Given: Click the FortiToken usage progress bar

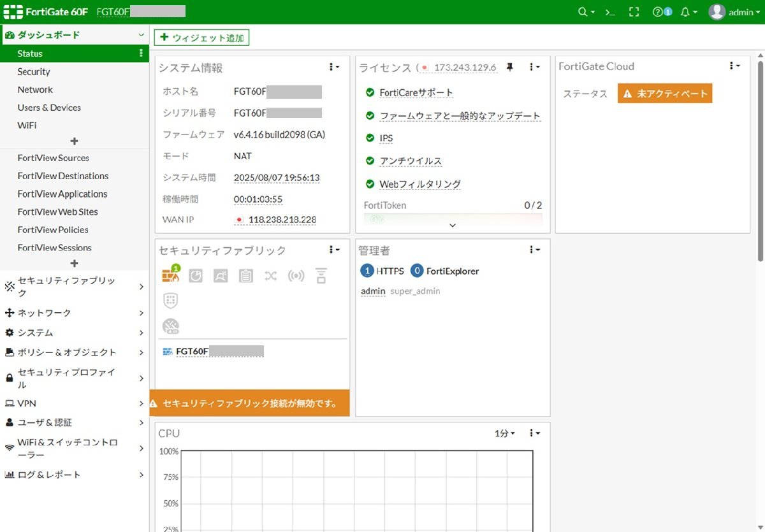Looking at the screenshot, I should [x=453, y=218].
